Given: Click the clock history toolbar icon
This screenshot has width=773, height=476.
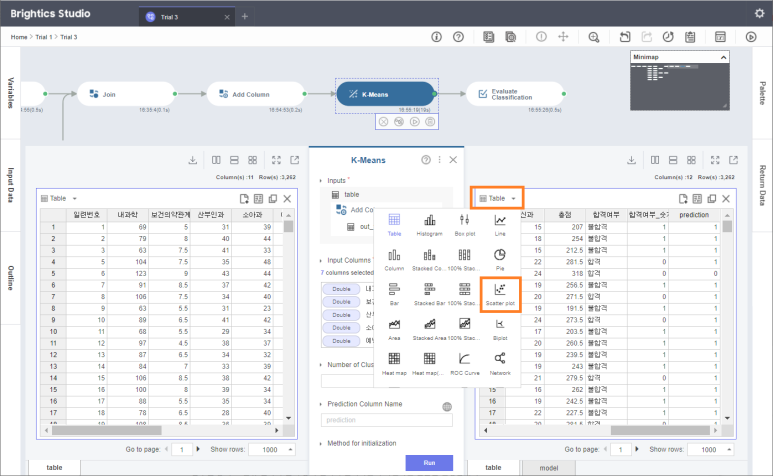Looking at the screenshot, I should tap(668, 37).
